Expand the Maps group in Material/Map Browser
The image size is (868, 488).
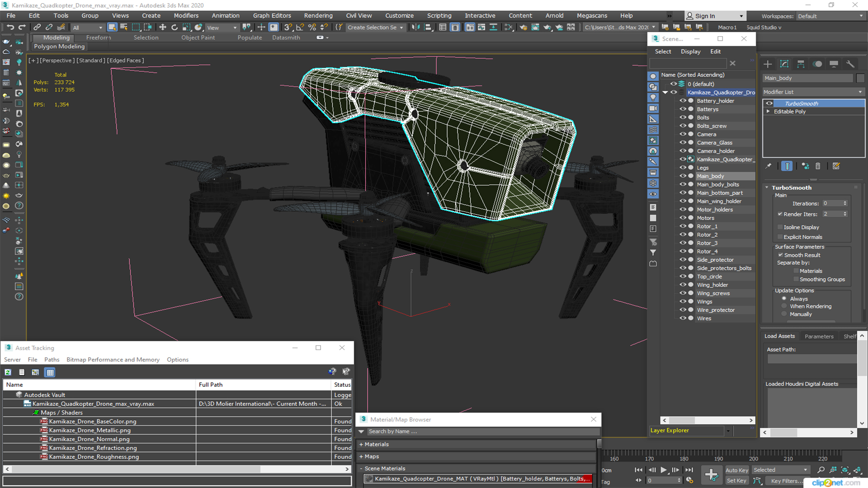[361, 457]
